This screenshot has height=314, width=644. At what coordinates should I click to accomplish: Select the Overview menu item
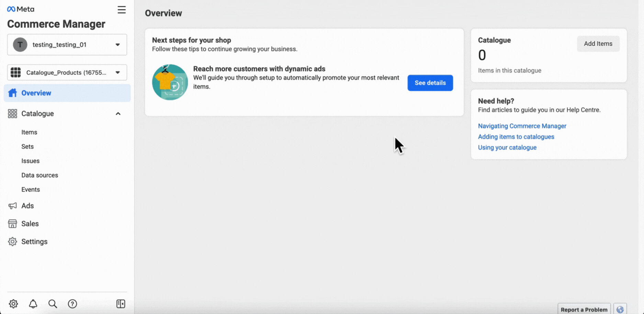(x=67, y=93)
